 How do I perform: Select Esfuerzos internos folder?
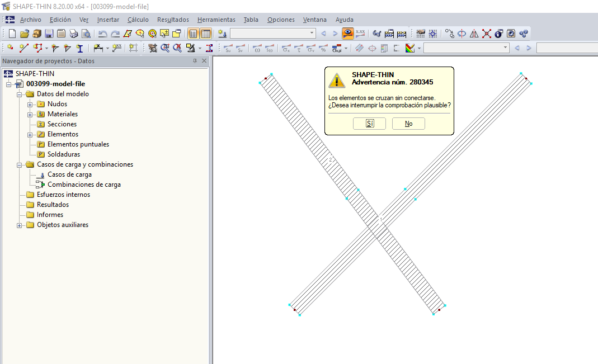[x=63, y=195]
